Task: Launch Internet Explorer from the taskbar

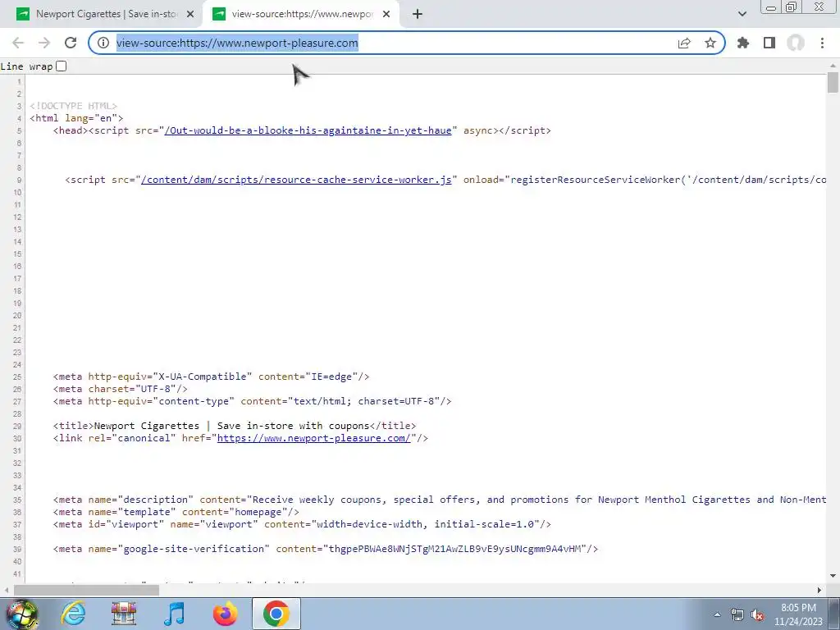Action: pyautogui.click(x=73, y=614)
